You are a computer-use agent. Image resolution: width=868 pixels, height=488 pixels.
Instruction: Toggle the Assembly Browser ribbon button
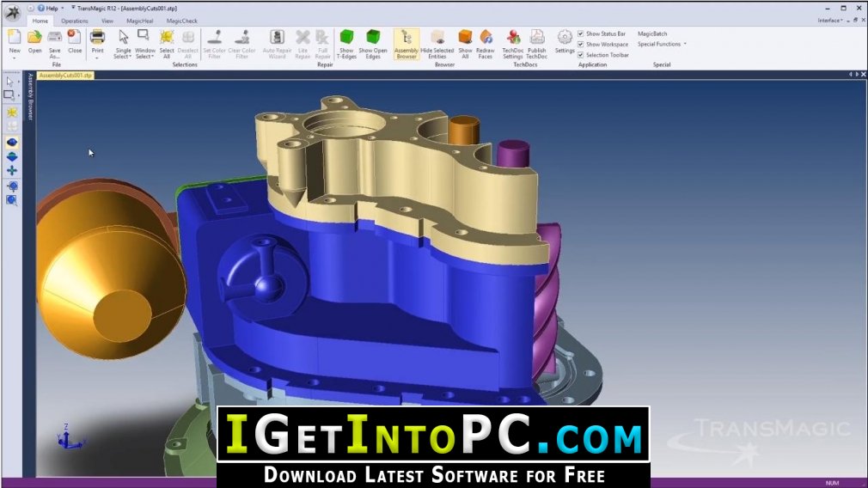pos(406,45)
